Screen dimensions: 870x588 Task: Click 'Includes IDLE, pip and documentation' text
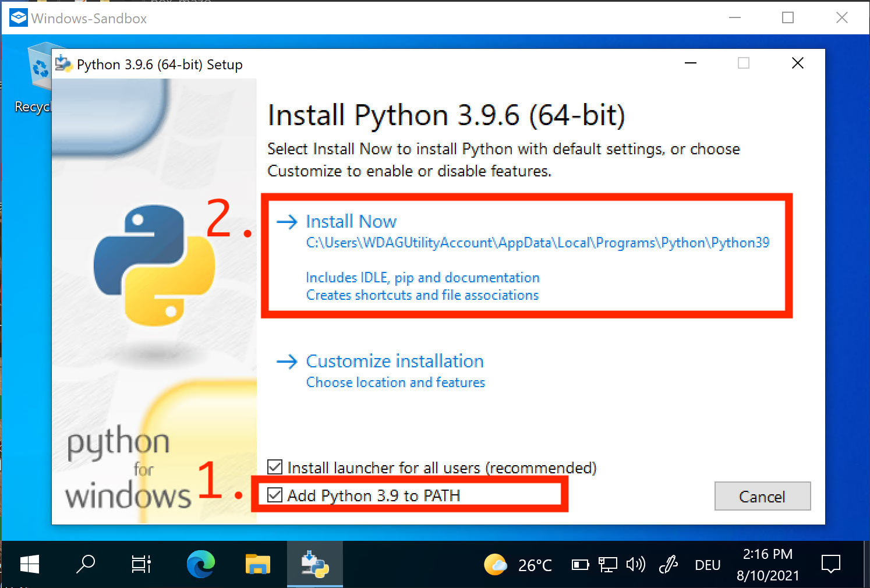pyautogui.click(x=423, y=278)
